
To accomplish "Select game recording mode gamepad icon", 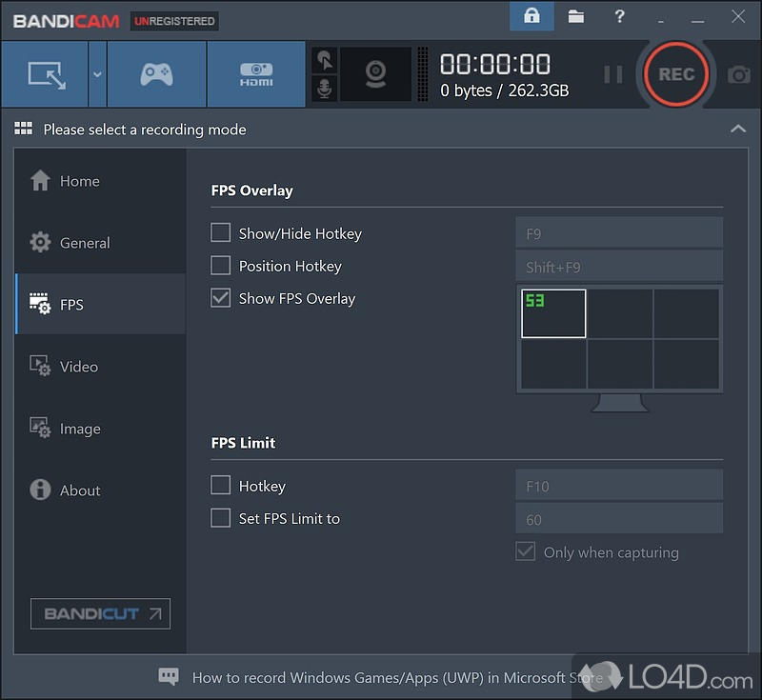I will [156, 74].
